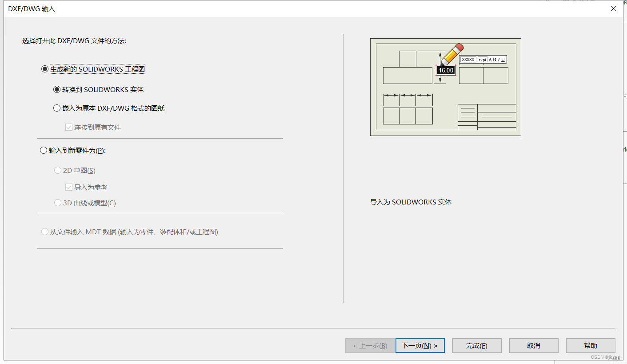Click the pencil icon in the preview
Image resolution: width=627 pixels, height=364 pixels.
452,55
